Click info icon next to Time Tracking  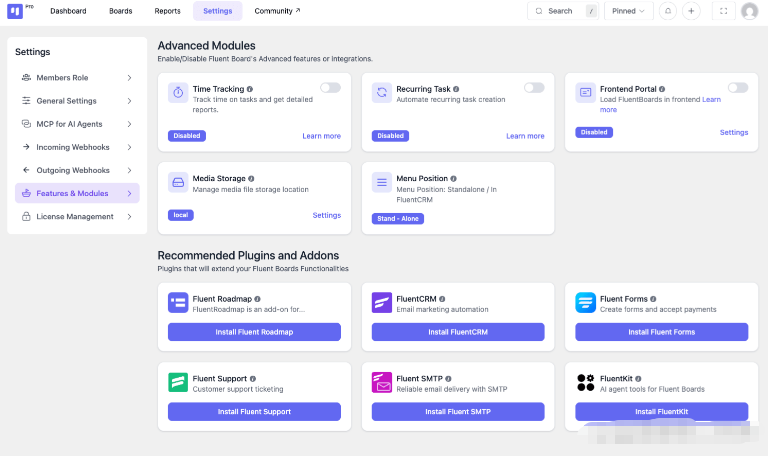coord(250,89)
